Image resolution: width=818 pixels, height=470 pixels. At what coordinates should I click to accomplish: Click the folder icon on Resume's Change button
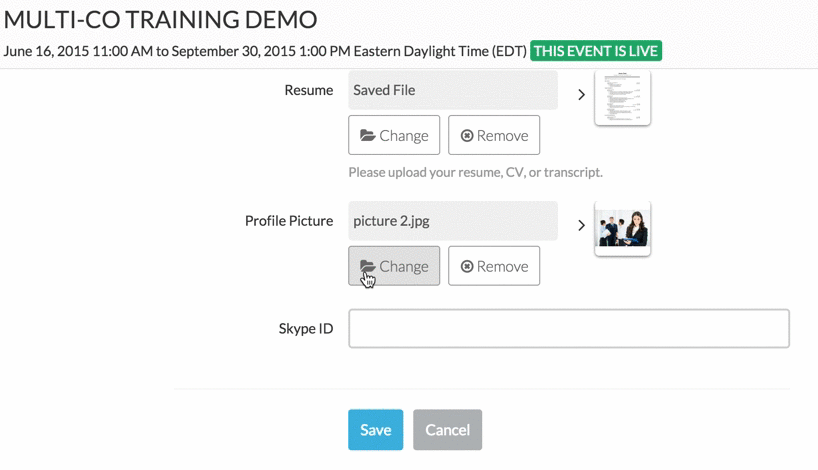pyautogui.click(x=368, y=135)
